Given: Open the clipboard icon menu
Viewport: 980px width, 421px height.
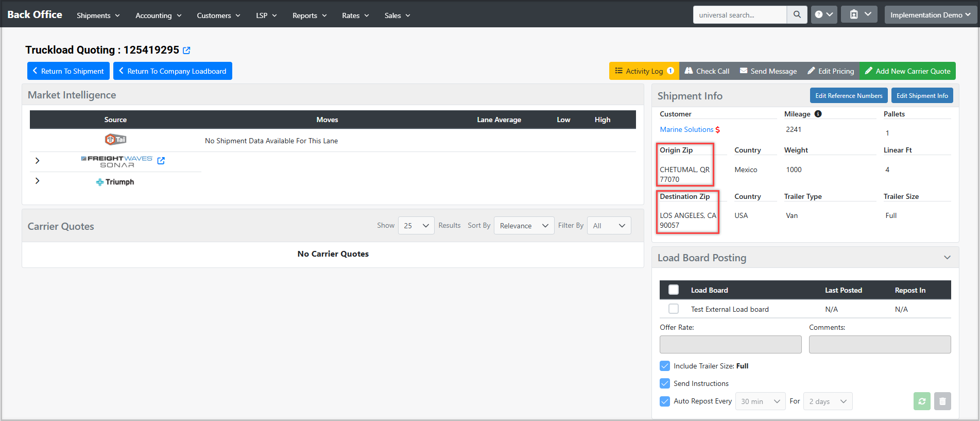Looking at the screenshot, I should (x=859, y=15).
